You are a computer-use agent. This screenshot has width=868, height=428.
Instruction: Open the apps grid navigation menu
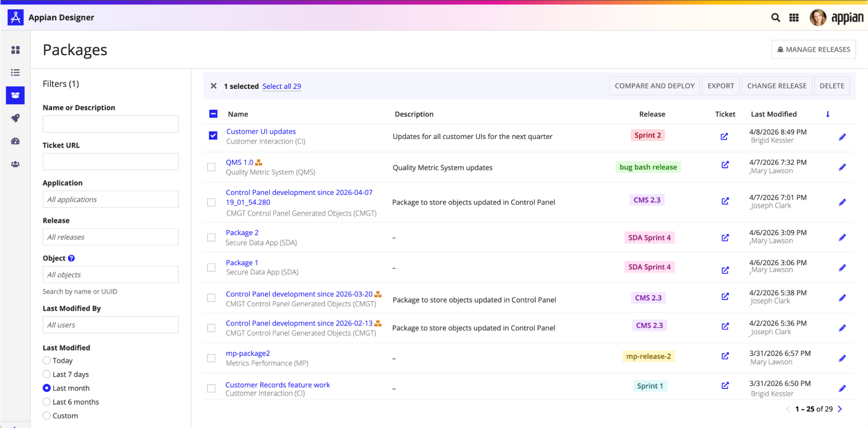tap(794, 17)
